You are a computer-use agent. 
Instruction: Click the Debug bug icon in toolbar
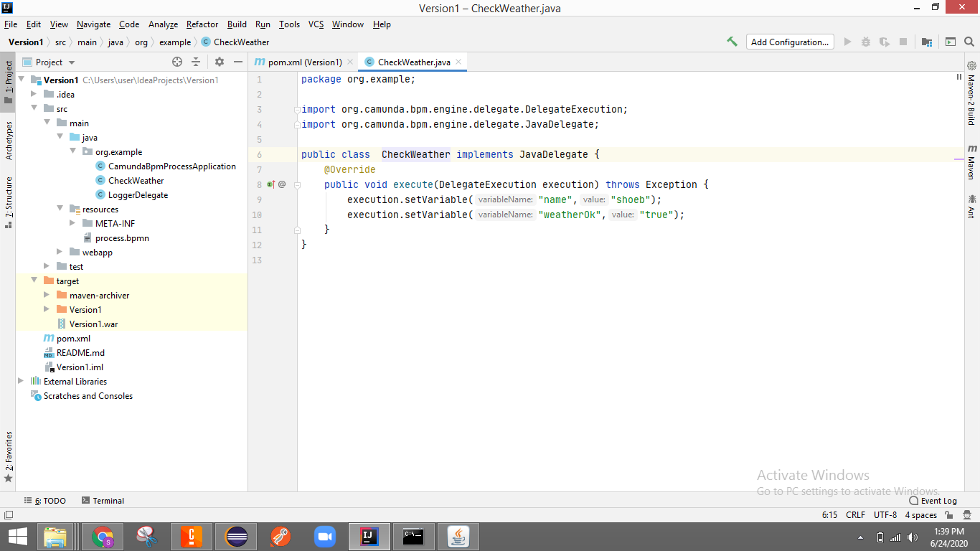(866, 42)
